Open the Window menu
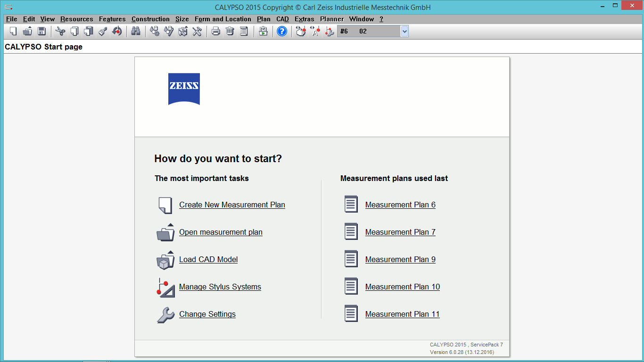Image resolution: width=644 pixels, height=362 pixels. pyautogui.click(x=362, y=19)
